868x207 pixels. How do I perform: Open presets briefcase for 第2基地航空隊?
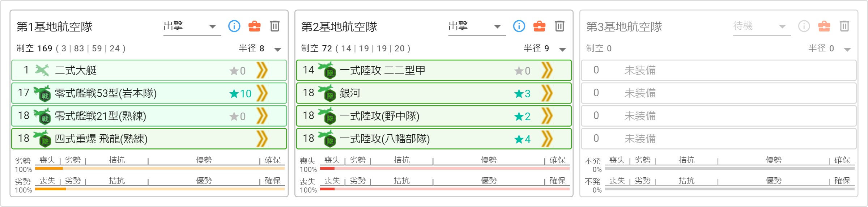[539, 26]
